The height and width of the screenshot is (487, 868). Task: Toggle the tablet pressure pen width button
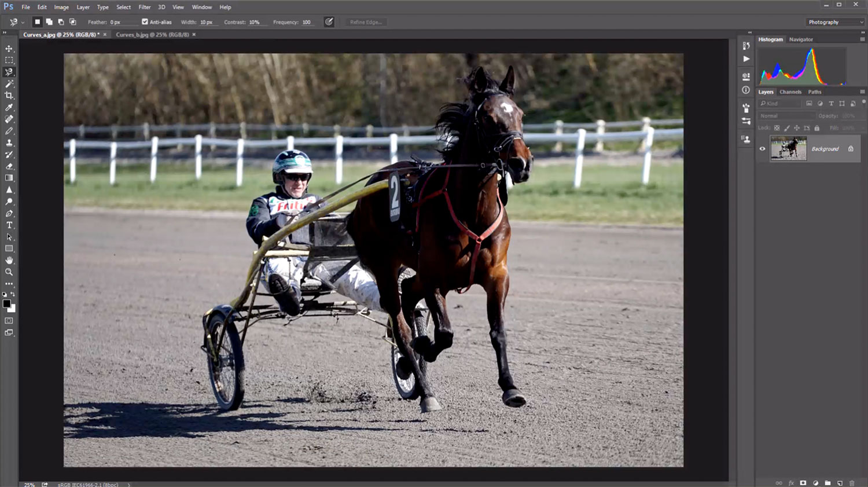point(329,22)
